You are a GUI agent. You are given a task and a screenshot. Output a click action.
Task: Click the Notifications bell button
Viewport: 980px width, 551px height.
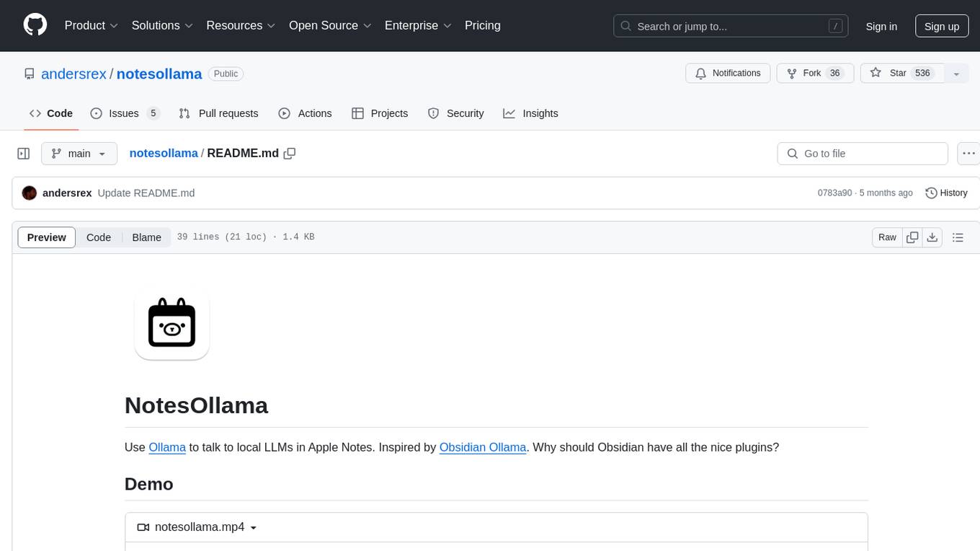click(x=728, y=73)
